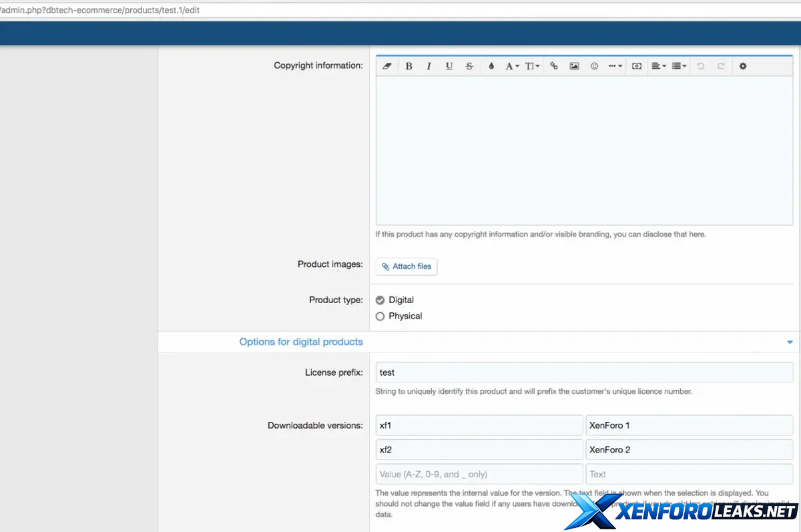This screenshot has height=532, width=801.
Task: Open the font size dropdown
Action: click(x=532, y=66)
